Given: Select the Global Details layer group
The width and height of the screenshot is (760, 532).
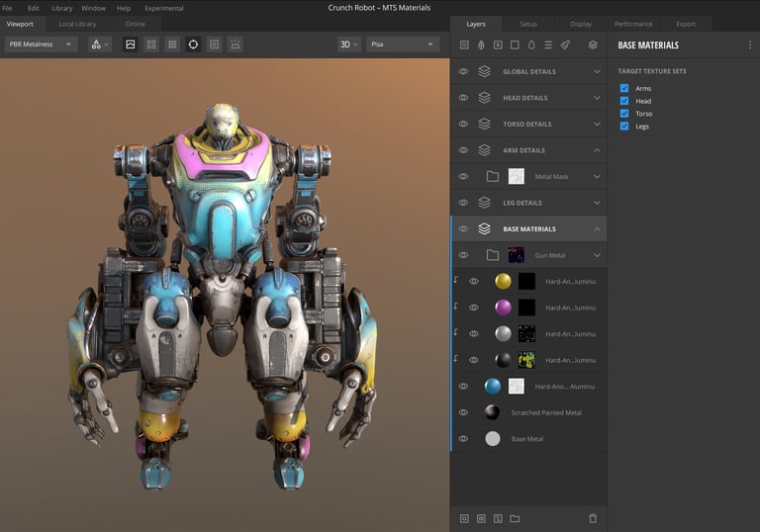Looking at the screenshot, I should pos(528,71).
